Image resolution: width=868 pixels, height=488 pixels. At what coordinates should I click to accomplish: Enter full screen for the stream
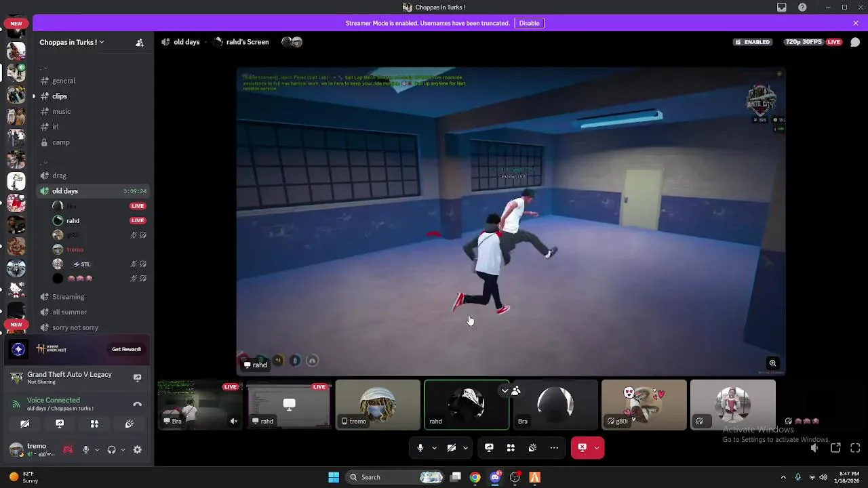[x=855, y=447]
